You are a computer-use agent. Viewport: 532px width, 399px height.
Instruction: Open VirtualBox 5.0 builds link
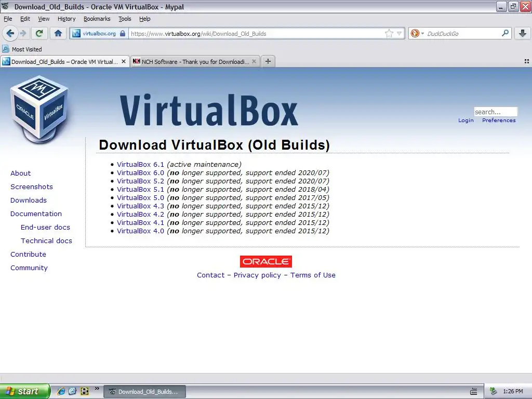point(140,197)
